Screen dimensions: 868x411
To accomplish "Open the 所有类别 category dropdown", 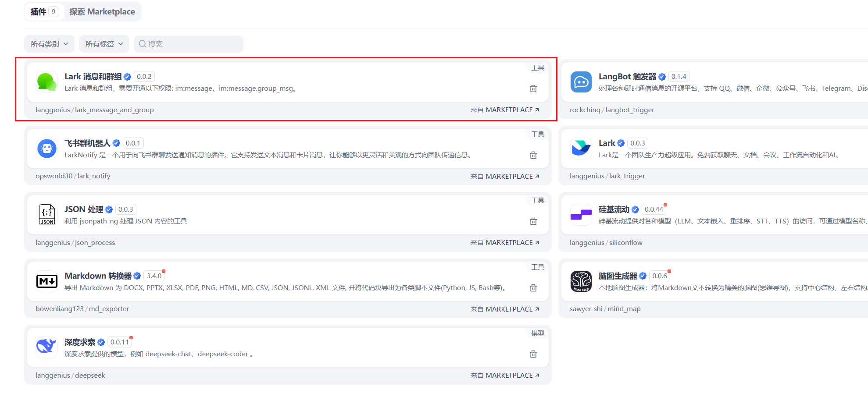I will pyautogui.click(x=49, y=44).
